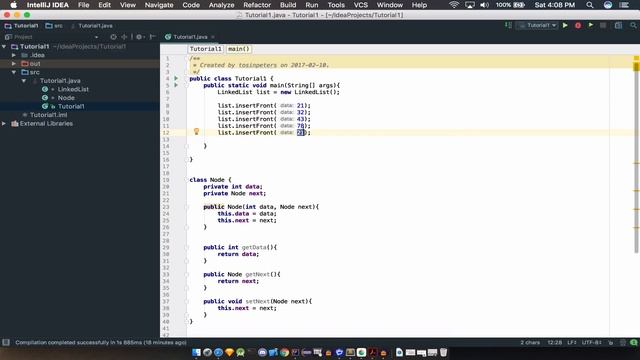Open the Build menu
Viewport: 640px width, 360px height.
click(288, 5)
